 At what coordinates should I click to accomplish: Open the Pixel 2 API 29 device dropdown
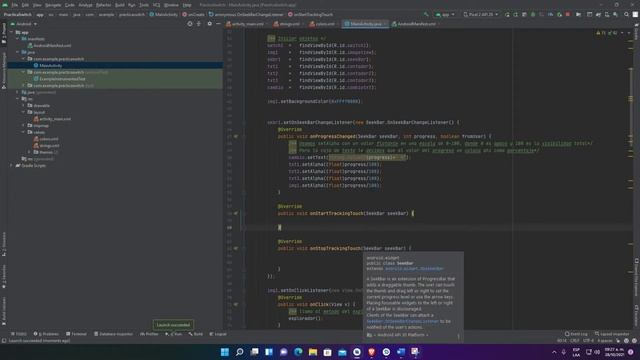(x=481, y=14)
